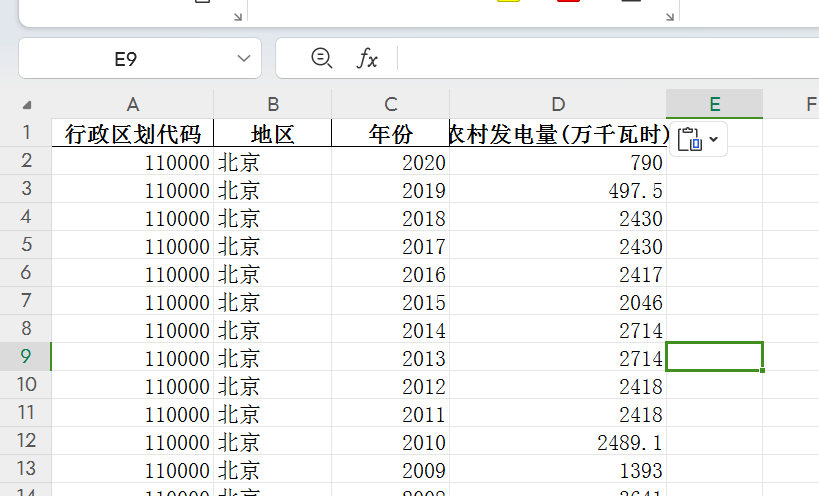Click the zoom magnifier icon in formula bar
The width and height of the screenshot is (819, 496).
[x=321, y=57]
